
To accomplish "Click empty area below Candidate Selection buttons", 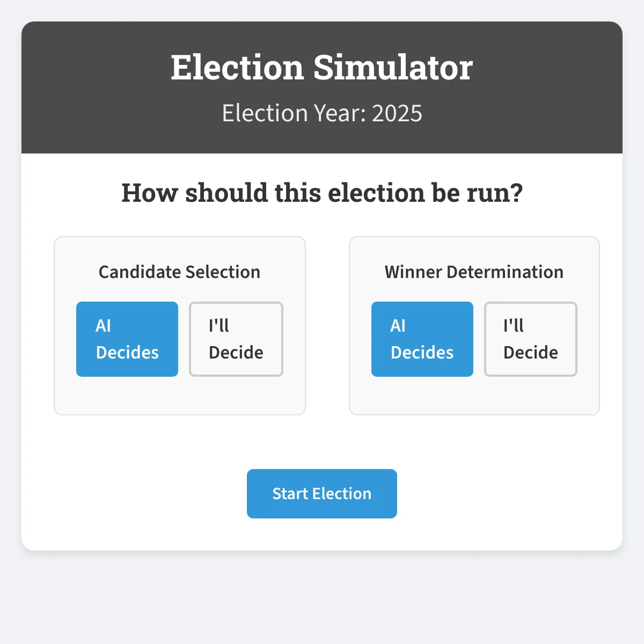I will (180, 396).
